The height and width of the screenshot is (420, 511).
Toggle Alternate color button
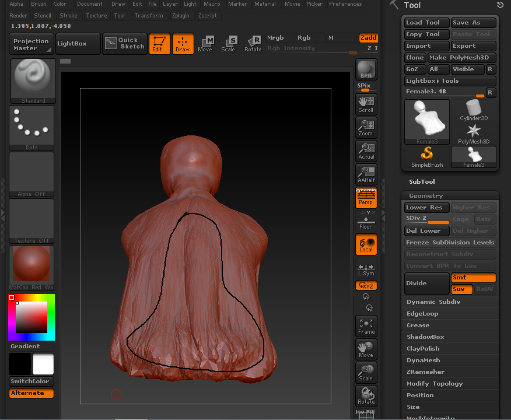tap(32, 393)
